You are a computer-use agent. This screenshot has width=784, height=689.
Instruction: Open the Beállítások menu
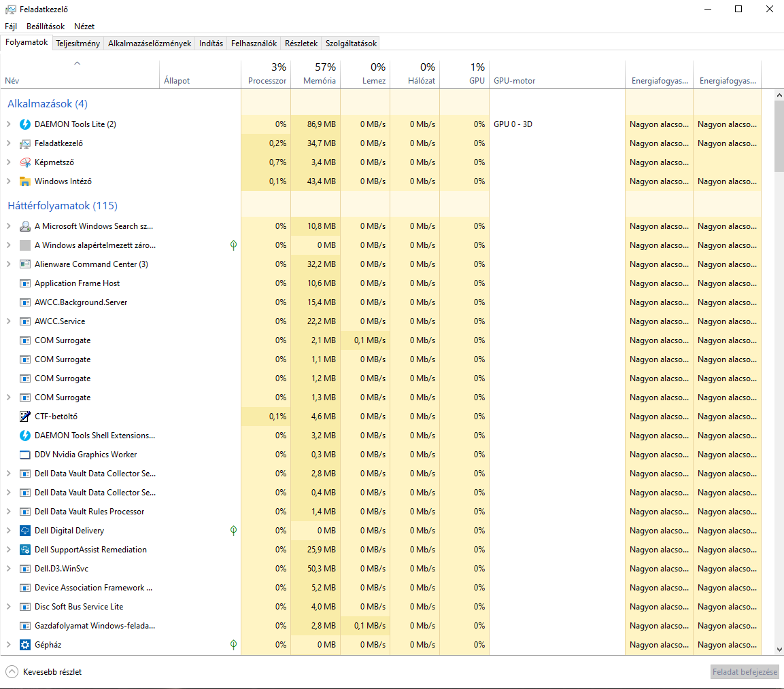pos(46,26)
